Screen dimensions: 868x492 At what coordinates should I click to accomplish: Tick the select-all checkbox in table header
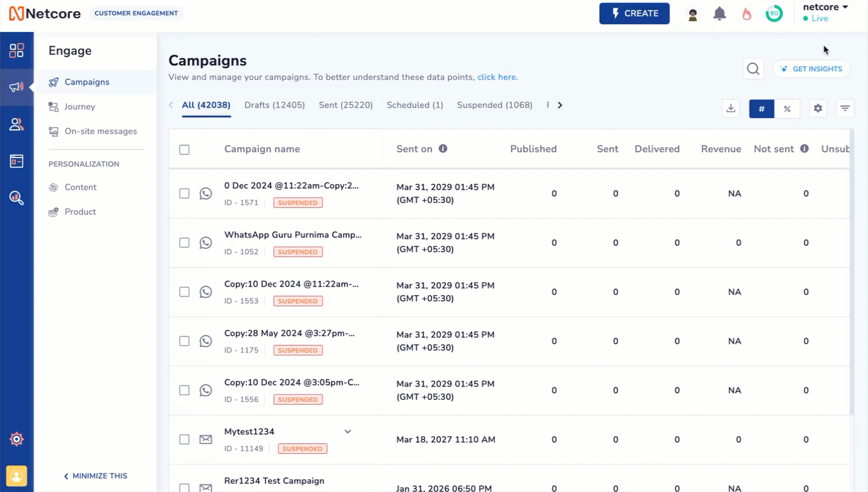pos(184,149)
